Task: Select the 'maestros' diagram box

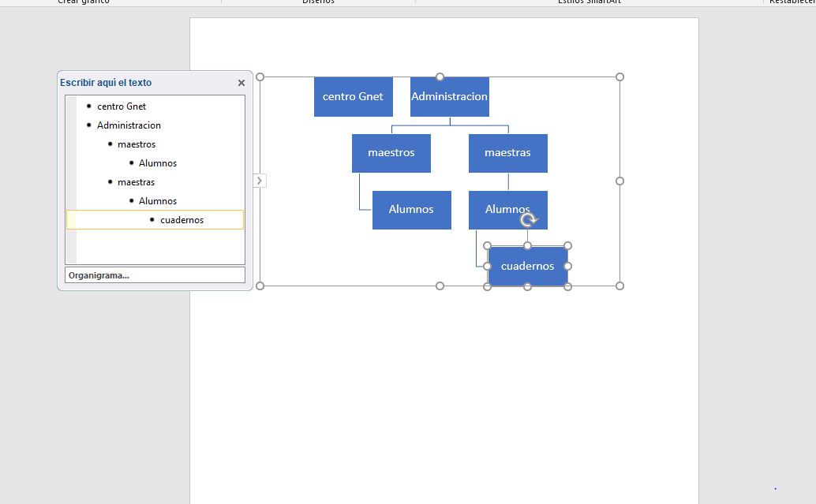Action: coord(391,153)
